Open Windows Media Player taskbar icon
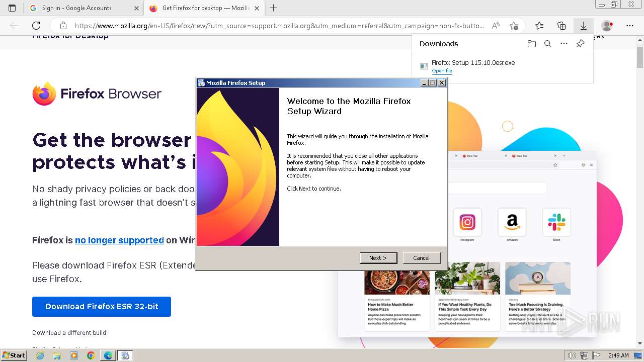 click(x=74, y=355)
